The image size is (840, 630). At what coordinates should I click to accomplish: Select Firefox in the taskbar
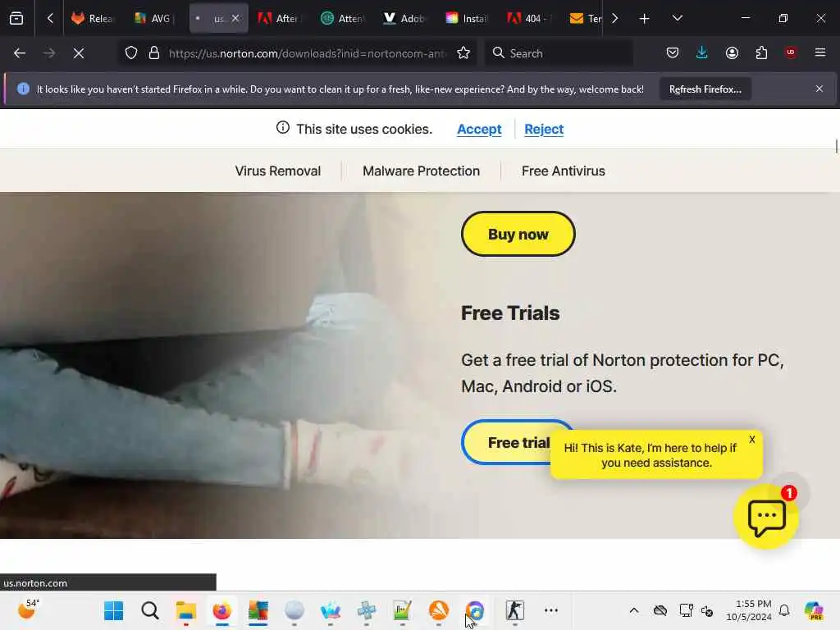pos(221,610)
